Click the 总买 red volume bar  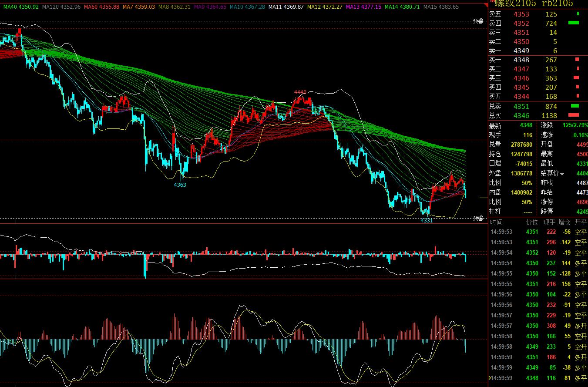coord(574,115)
